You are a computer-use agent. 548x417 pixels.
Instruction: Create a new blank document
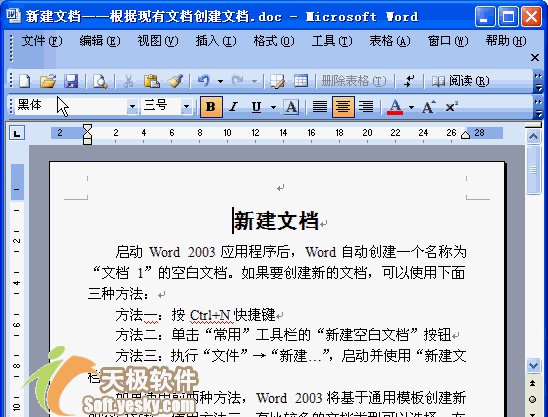(24, 81)
